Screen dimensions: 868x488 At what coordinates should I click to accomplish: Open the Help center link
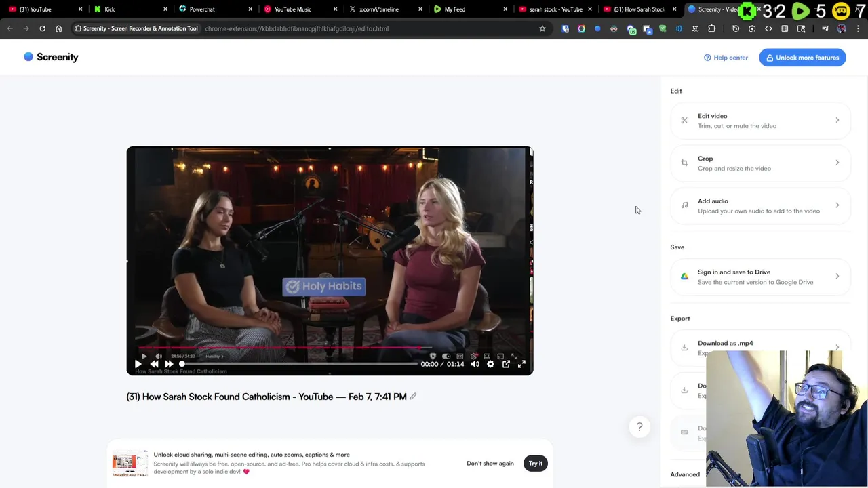pos(726,58)
